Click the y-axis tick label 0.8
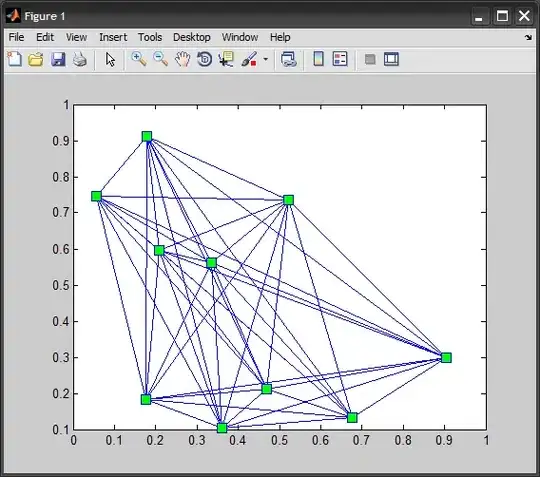Viewport: 540px width, 477px height. 61,177
